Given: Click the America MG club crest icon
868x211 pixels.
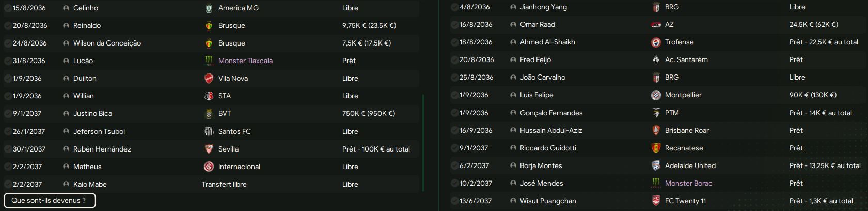Looking at the screenshot, I should point(209,8).
